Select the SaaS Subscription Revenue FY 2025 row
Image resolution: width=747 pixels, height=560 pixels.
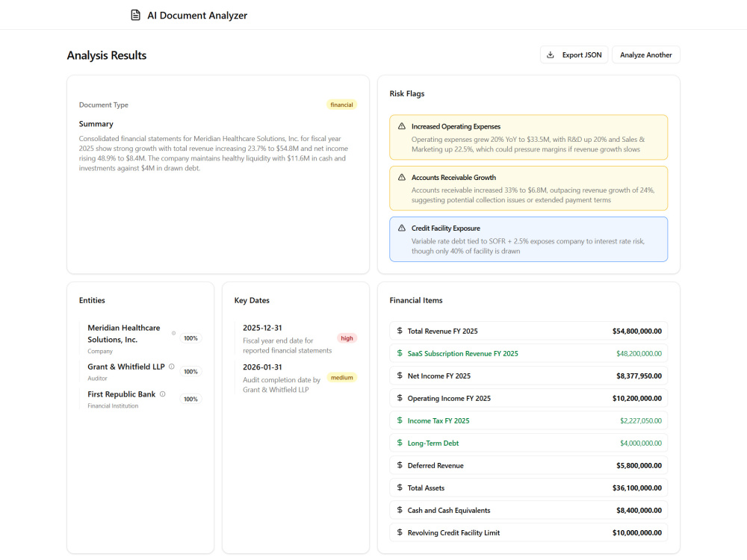point(528,353)
